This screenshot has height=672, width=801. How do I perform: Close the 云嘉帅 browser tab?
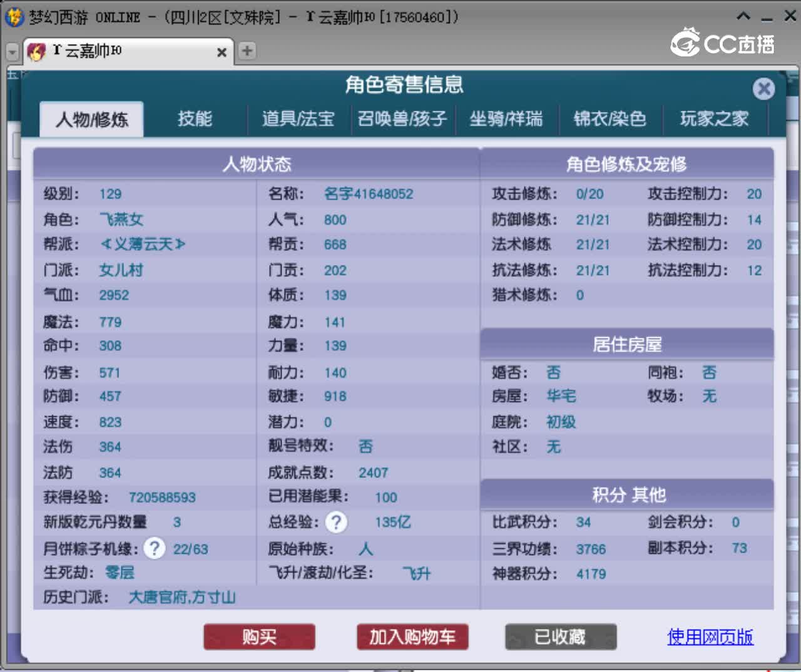click(222, 53)
